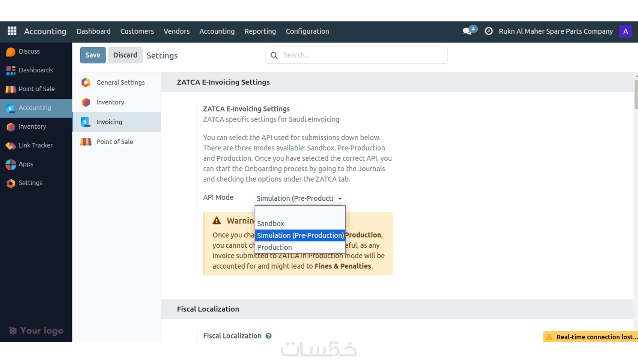
Task: Open Dashboards app in sidebar
Action: tap(35, 70)
